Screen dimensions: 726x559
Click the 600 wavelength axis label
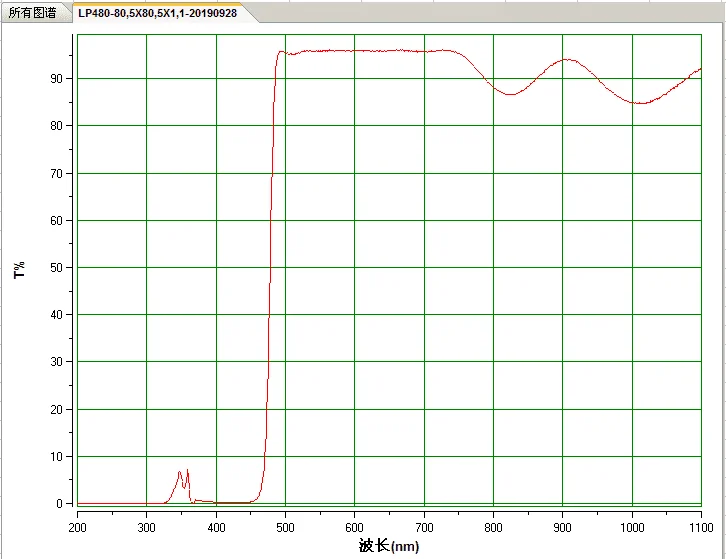[x=355, y=528]
